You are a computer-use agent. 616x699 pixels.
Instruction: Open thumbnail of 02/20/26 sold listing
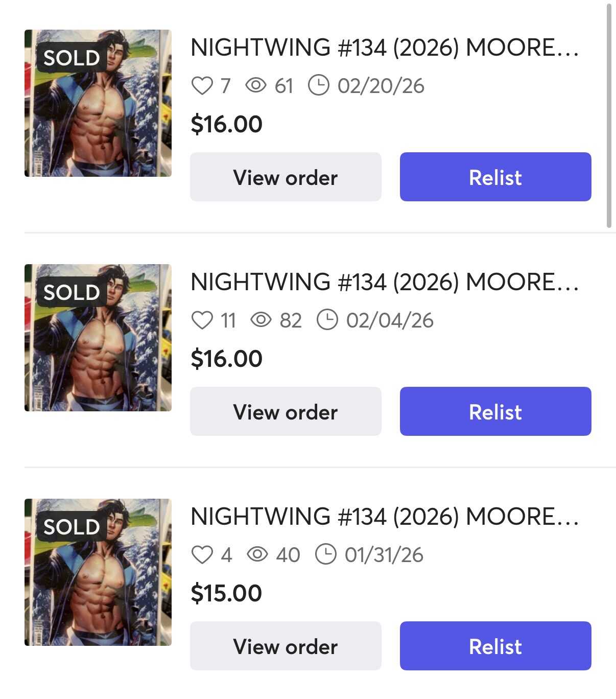(x=98, y=103)
